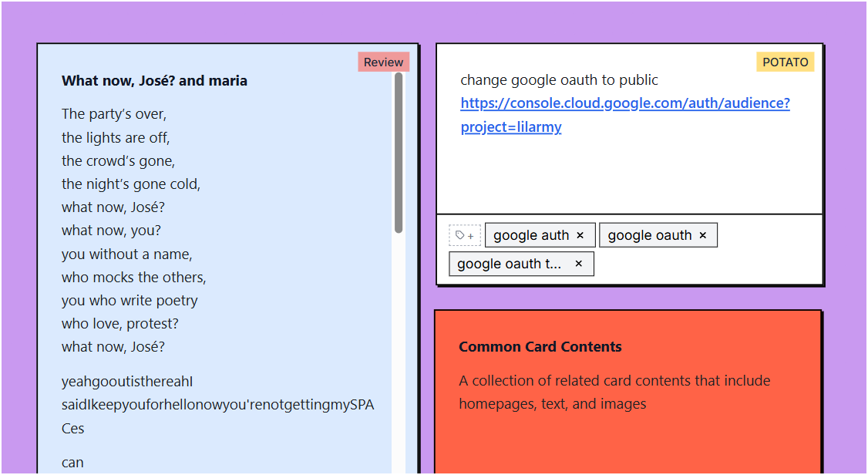Image resolution: width=868 pixels, height=475 pixels.
Task: Remove the google auth tag via its × icon
Action: [580, 235]
